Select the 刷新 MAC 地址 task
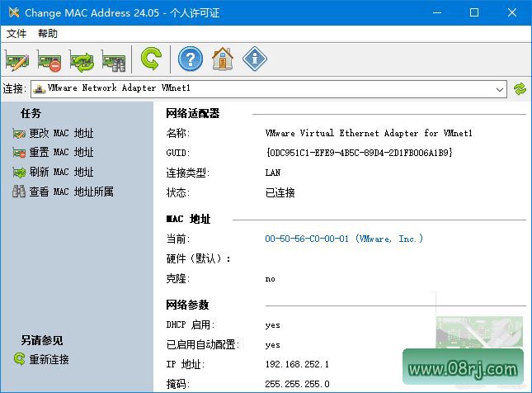Screen dimensions: 532x393 pos(53,173)
